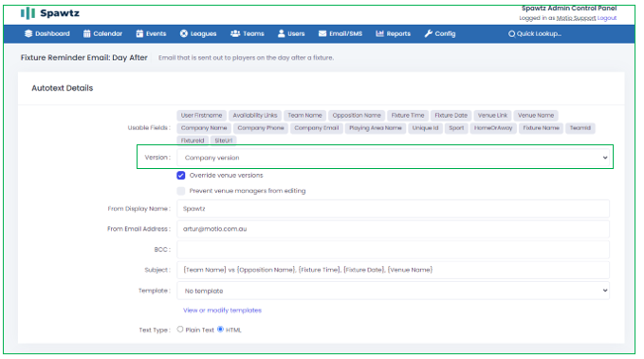
Task: Edit the Subject field
Action: coord(393,270)
